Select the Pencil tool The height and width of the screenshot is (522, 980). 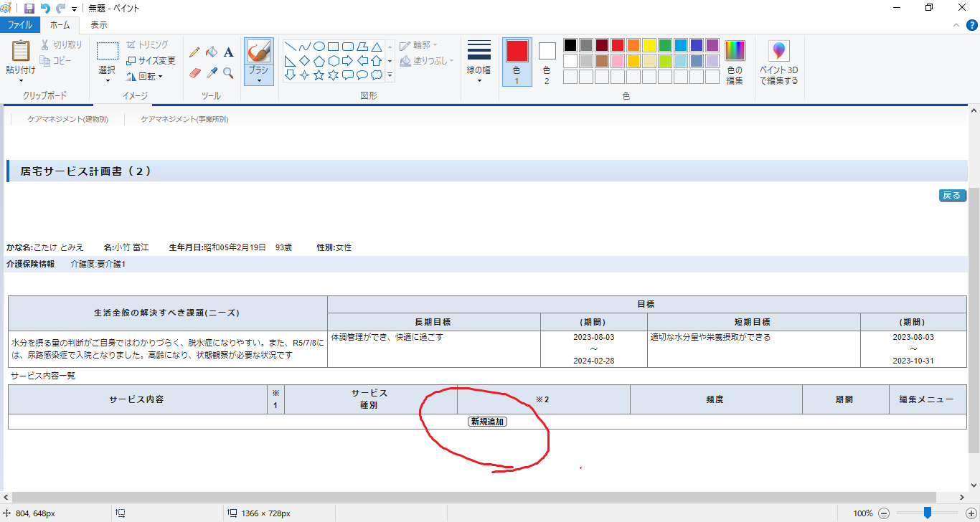pyautogui.click(x=194, y=52)
